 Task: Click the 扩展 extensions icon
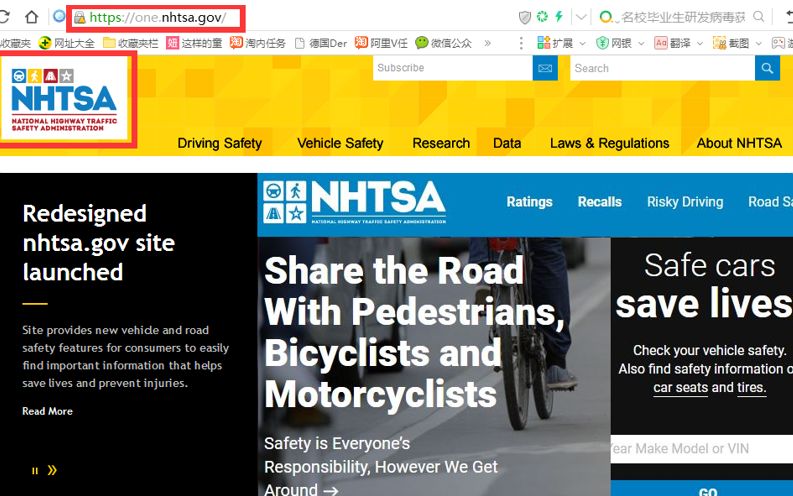[x=544, y=43]
